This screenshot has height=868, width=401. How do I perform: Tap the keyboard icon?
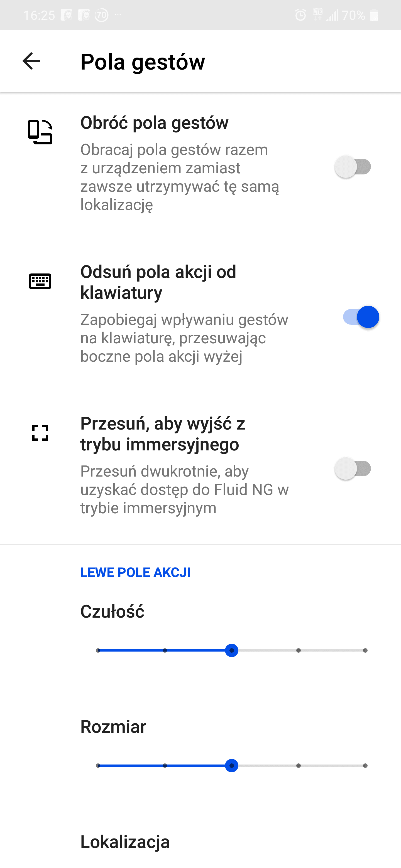click(x=40, y=281)
